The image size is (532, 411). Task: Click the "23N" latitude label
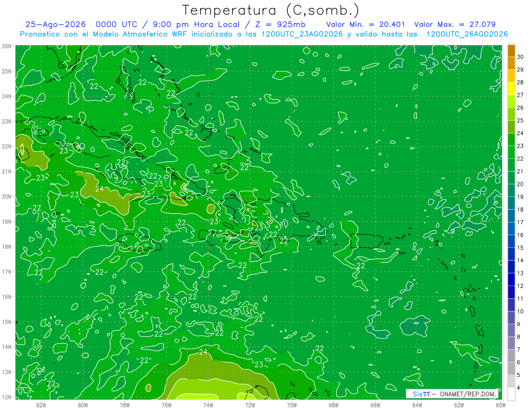(7, 121)
